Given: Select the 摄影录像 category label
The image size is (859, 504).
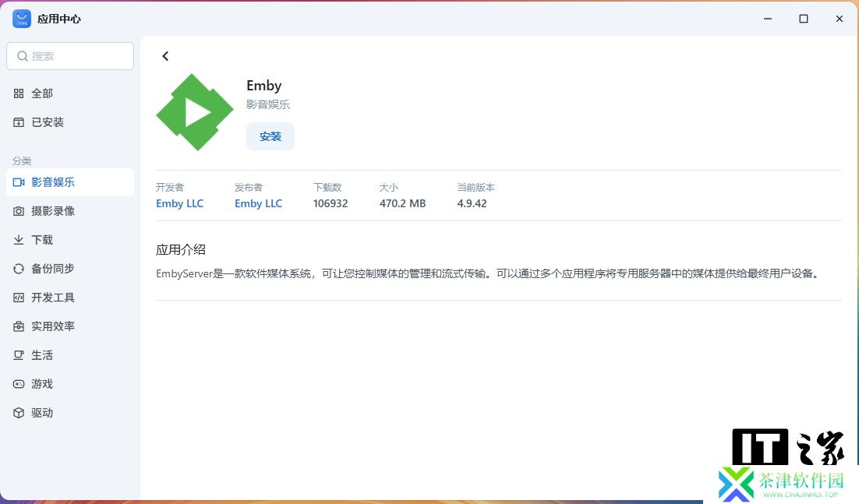Looking at the screenshot, I should pyautogui.click(x=53, y=211).
